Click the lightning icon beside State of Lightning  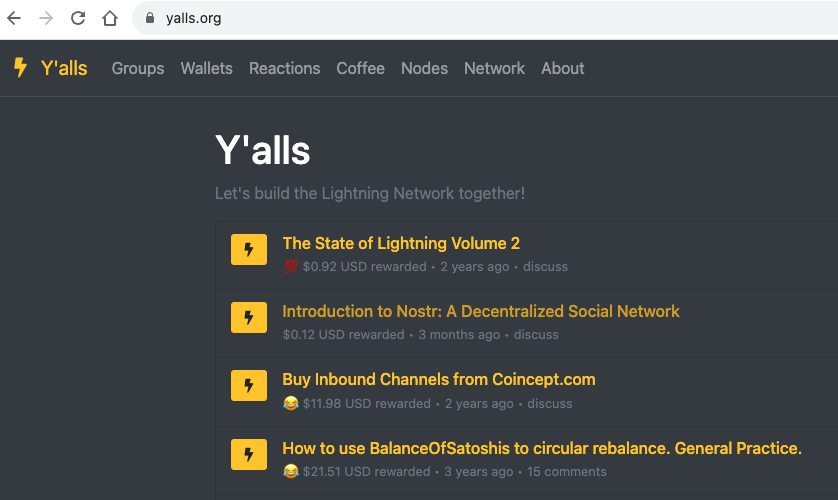point(249,249)
